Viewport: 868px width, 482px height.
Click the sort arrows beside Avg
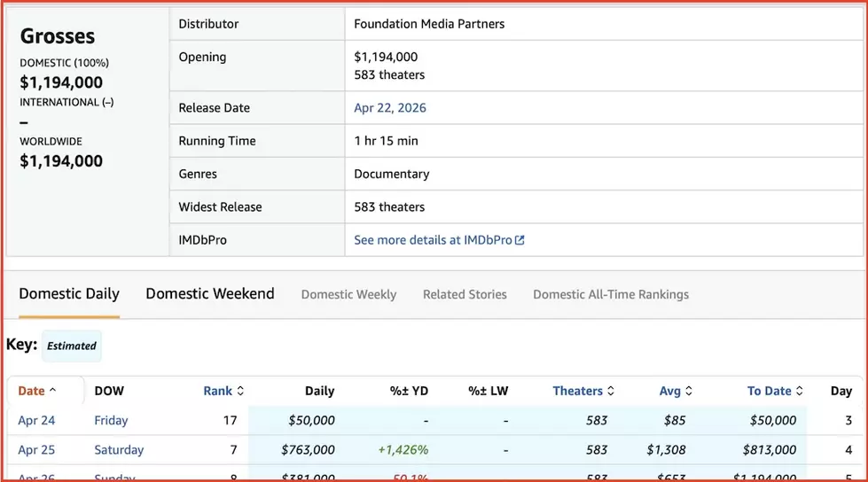click(689, 391)
